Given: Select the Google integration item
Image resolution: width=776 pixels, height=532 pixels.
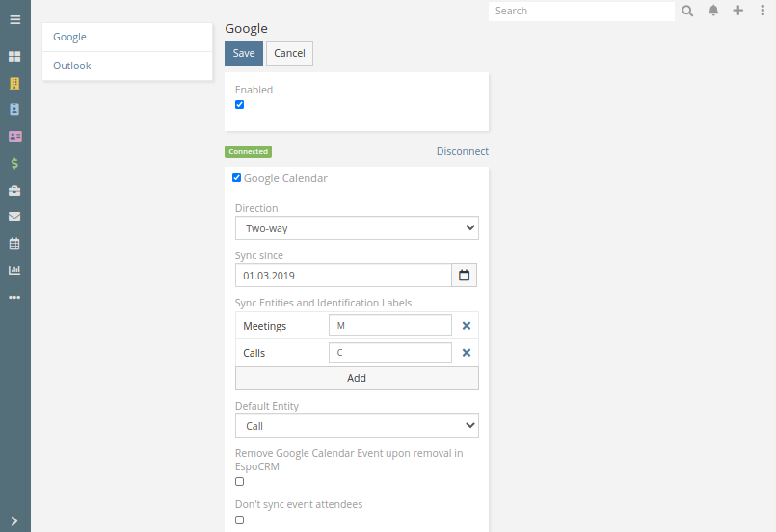Looking at the screenshot, I should coord(127,38).
